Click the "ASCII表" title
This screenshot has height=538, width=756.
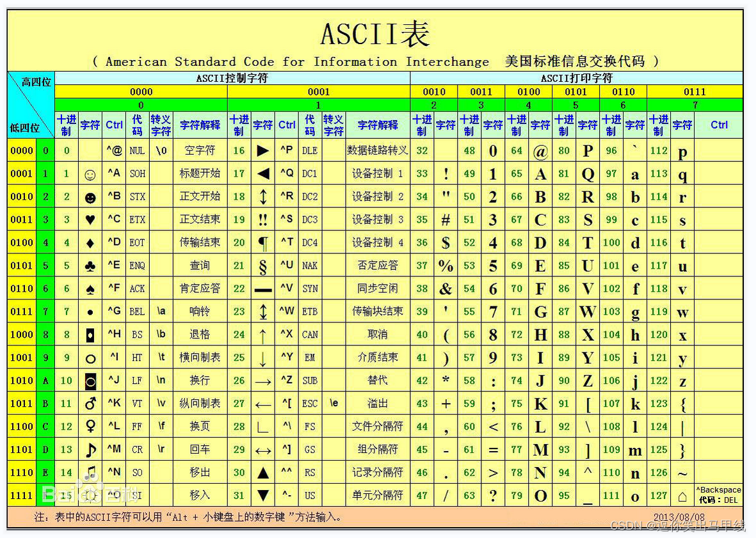click(375, 34)
